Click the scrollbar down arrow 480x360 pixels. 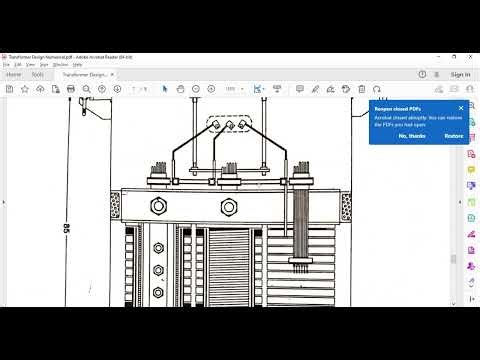pos(453,304)
